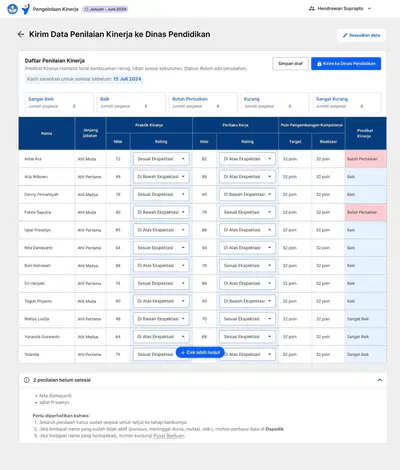
Task: Click the Pengelolaan Kinerja header title
Action: [x=55, y=9]
